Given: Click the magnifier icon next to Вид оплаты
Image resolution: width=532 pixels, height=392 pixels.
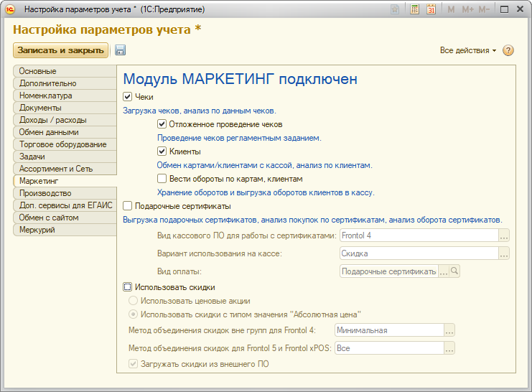Looking at the screenshot, I should click(x=454, y=271).
